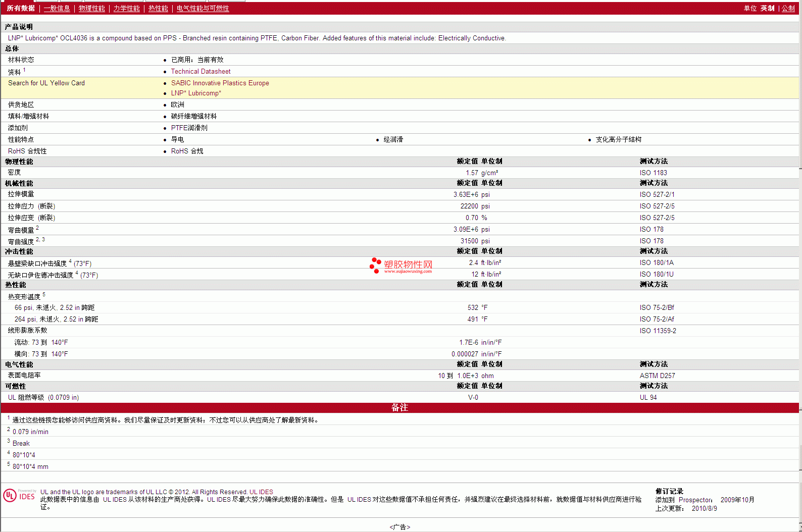
Task: Click the 弯曲模量 row label
Action: 21,230
